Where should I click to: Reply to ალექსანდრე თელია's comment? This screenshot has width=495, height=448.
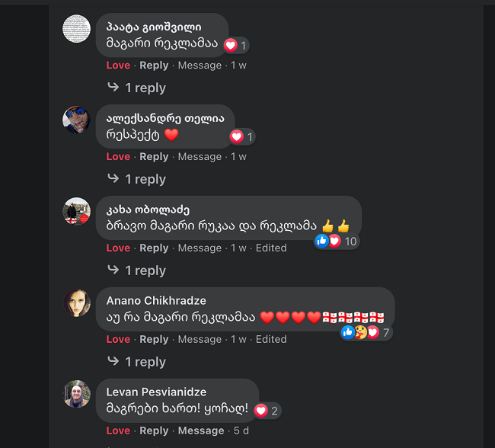(154, 156)
